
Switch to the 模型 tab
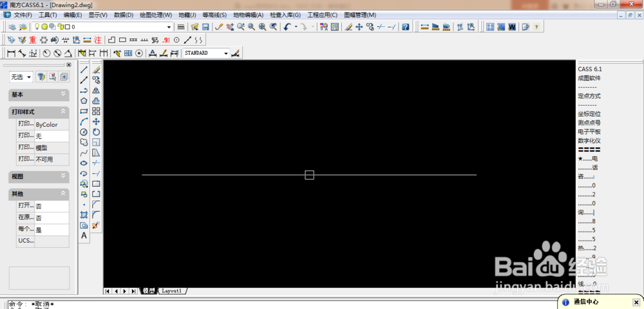pos(149,291)
